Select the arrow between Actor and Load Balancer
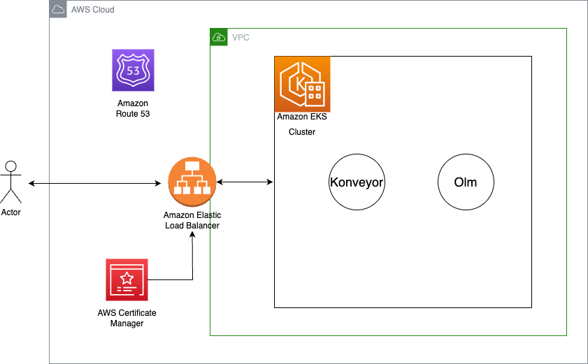Viewport: 588px width, 364px height. [94, 183]
